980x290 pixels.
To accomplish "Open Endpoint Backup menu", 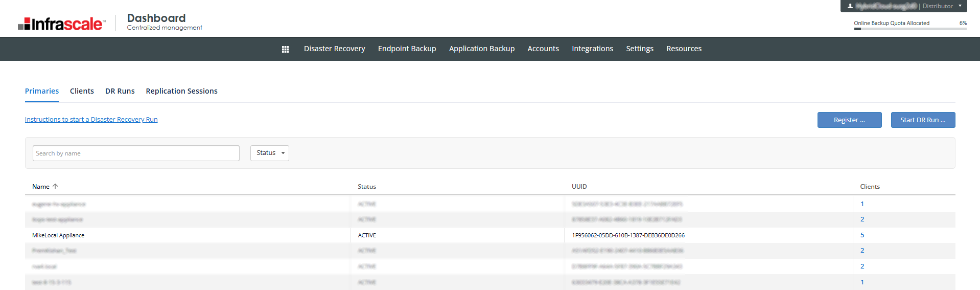I will [407, 49].
